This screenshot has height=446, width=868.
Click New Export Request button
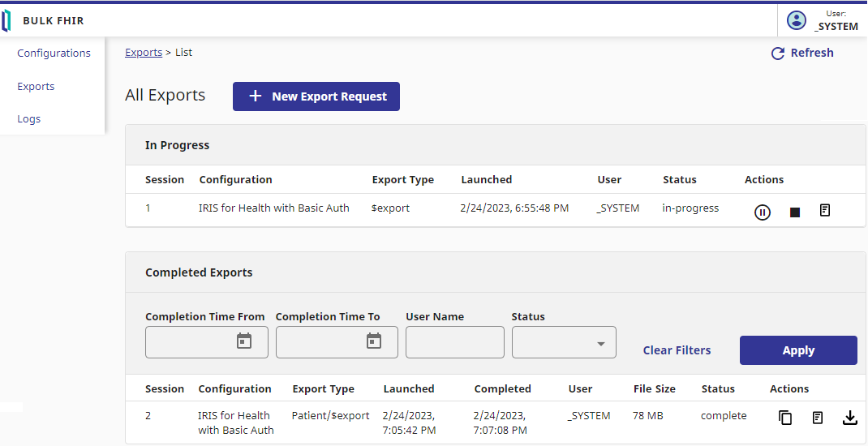316,96
